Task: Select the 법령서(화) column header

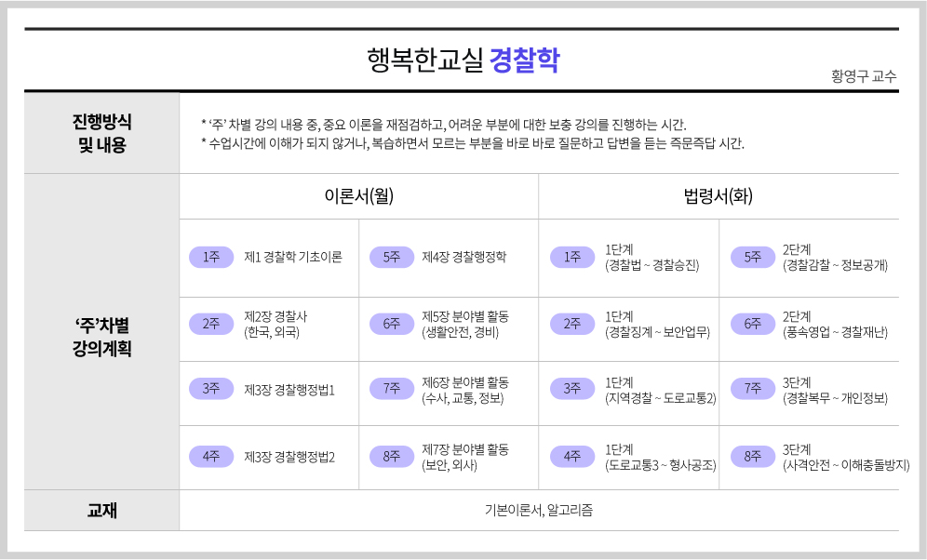Action: coord(718,196)
